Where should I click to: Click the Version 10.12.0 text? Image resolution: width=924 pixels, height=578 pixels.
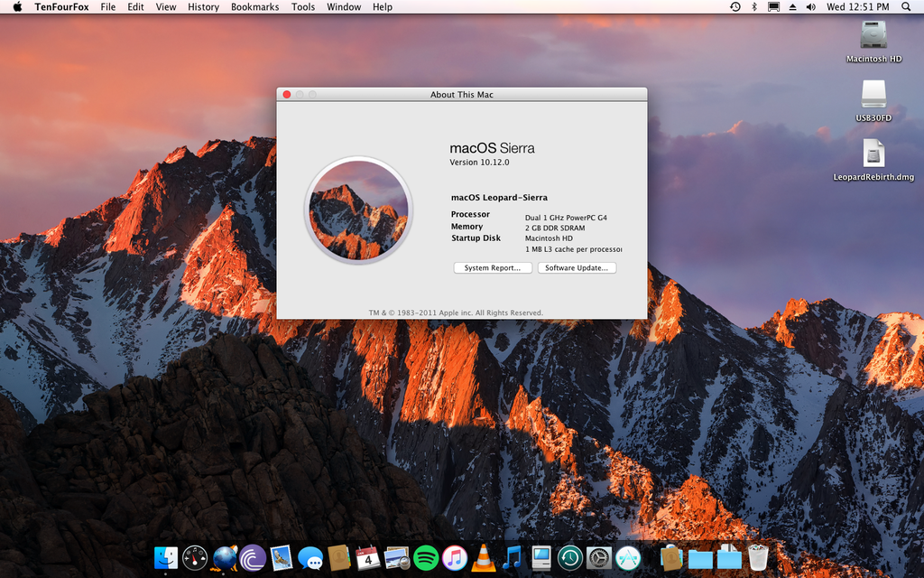pyautogui.click(x=479, y=163)
